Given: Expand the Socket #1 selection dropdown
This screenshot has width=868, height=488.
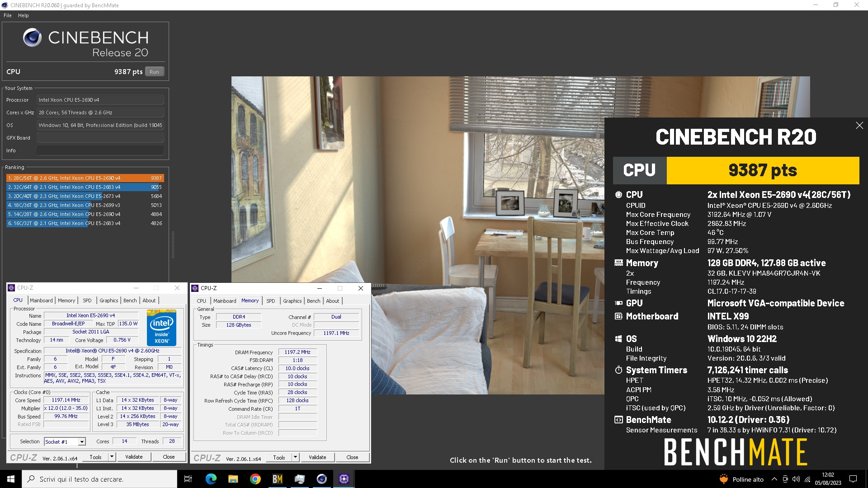Looking at the screenshot, I should click(x=82, y=442).
